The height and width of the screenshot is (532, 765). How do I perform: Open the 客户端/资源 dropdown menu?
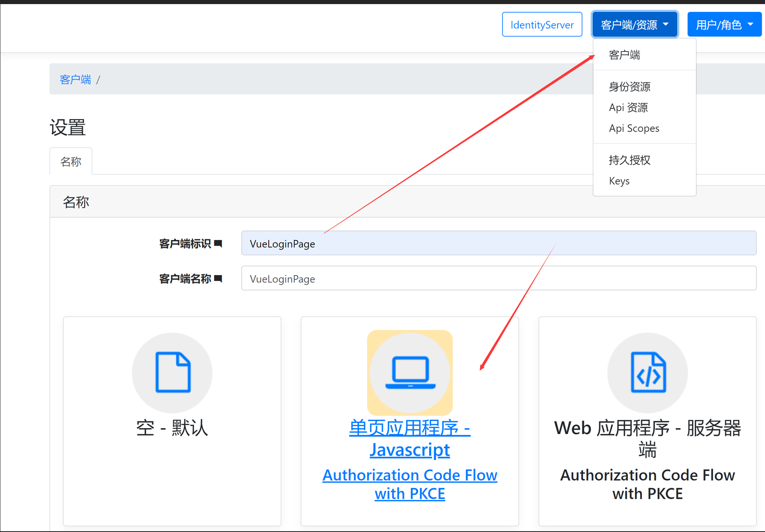[x=635, y=24]
